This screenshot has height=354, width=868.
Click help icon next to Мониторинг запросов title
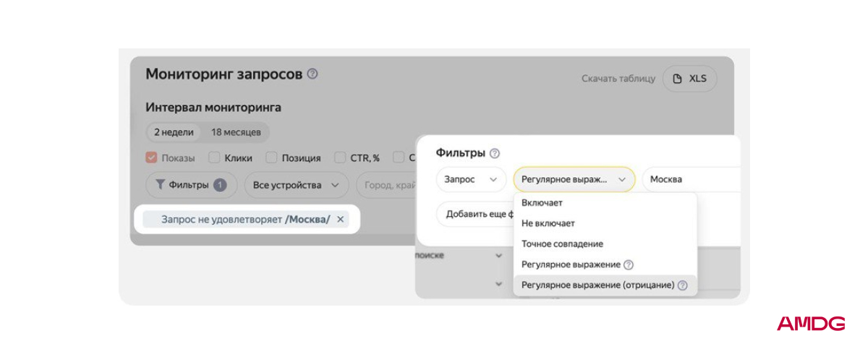(x=312, y=74)
